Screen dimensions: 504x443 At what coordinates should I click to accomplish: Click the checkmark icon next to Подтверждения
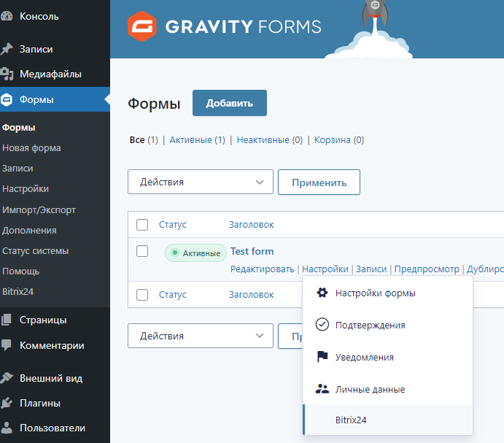coord(322,325)
